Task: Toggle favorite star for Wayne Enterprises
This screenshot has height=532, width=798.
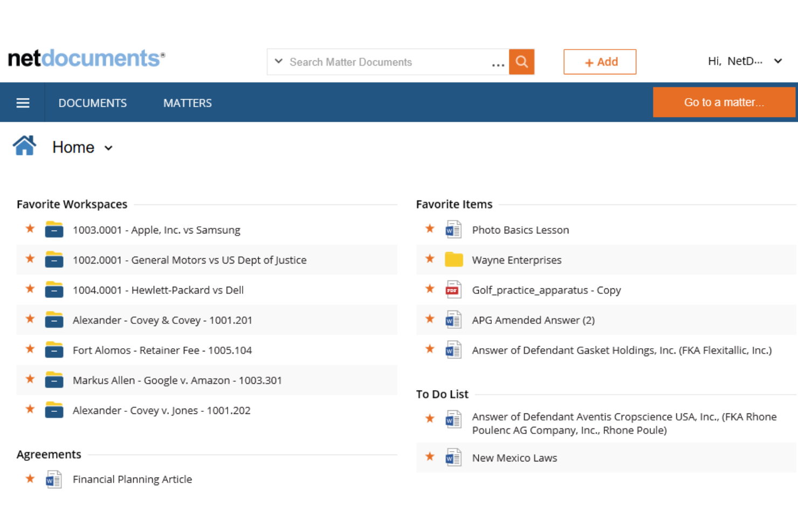Action: coord(430,259)
